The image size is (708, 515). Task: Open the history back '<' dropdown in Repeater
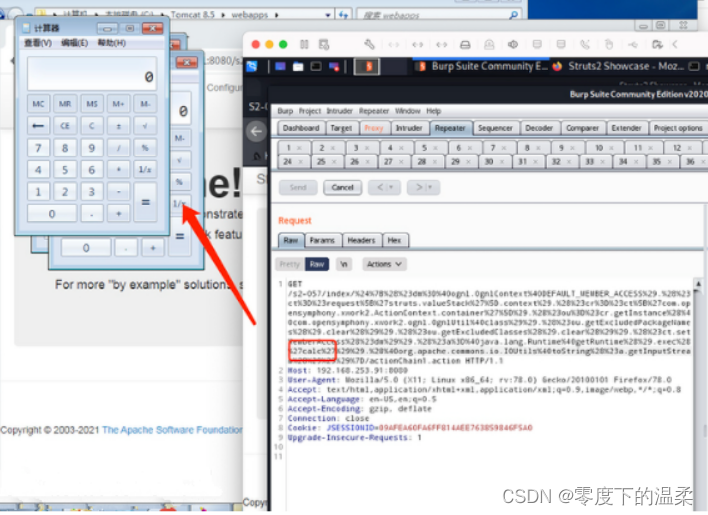[x=384, y=187]
